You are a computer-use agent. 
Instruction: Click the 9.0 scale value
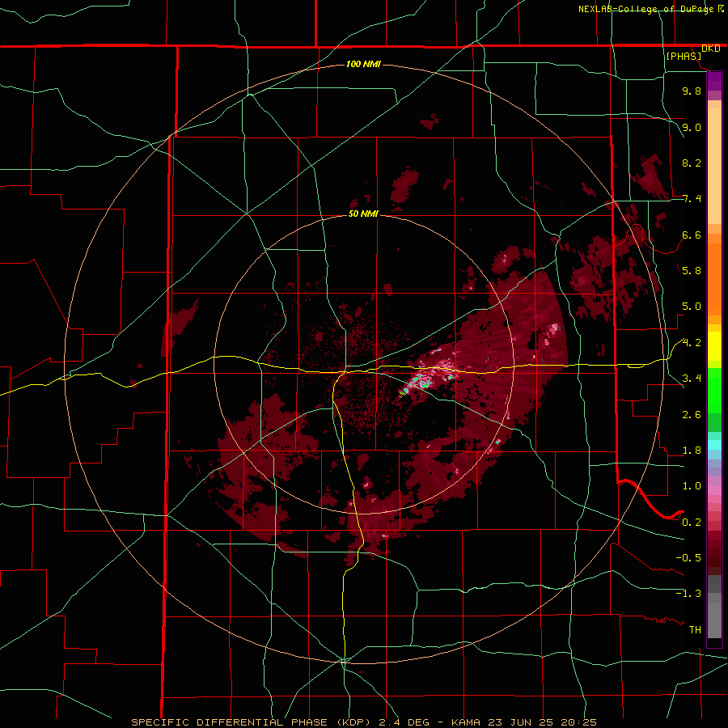(692, 127)
